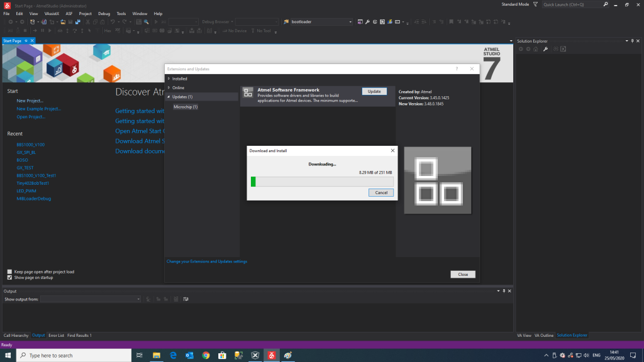Click the Find in Files magnifier icon

pyautogui.click(x=146, y=22)
